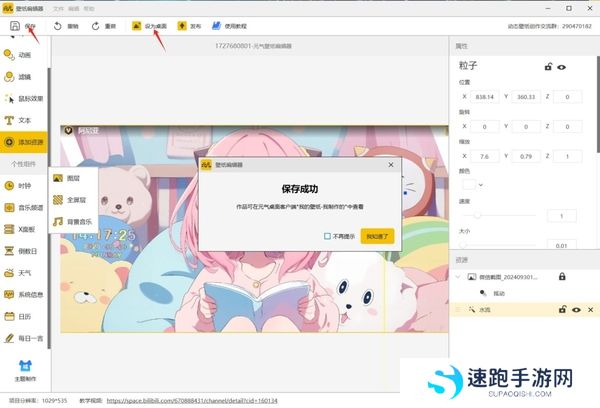Choose the Fullscreen Layer (全屏层) popup icon
This screenshot has height=408, width=600.
[x=58, y=200]
